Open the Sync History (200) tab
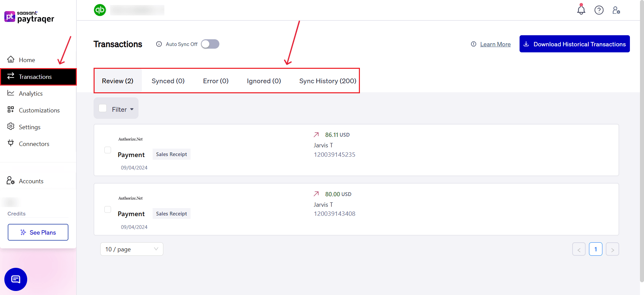This screenshot has height=295, width=644. pos(328,81)
